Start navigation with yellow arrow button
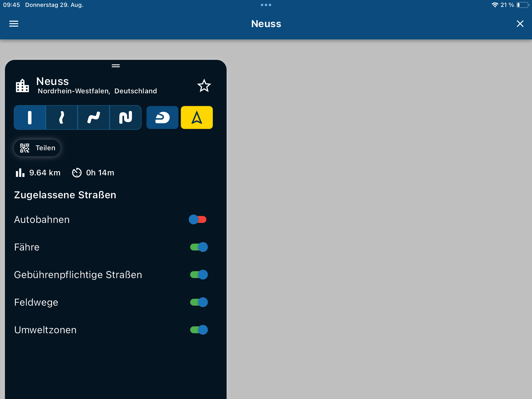The width and height of the screenshot is (532, 399). click(197, 117)
